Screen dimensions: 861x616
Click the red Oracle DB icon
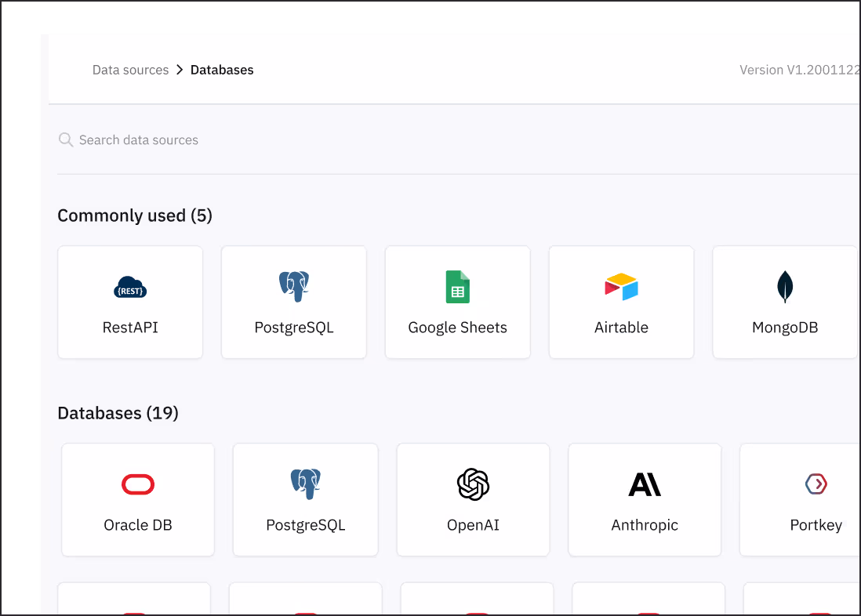(x=138, y=484)
